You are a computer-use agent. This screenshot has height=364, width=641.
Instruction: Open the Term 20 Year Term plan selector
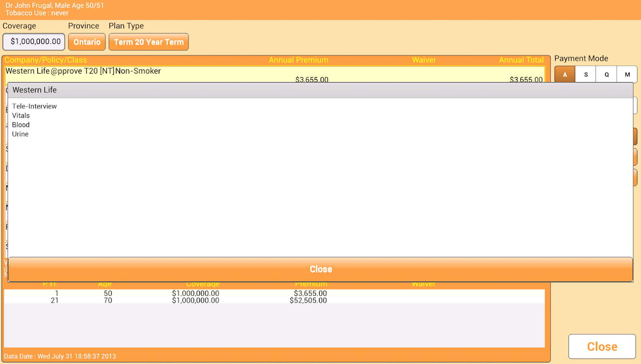pyautogui.click(x=149, y=42)
